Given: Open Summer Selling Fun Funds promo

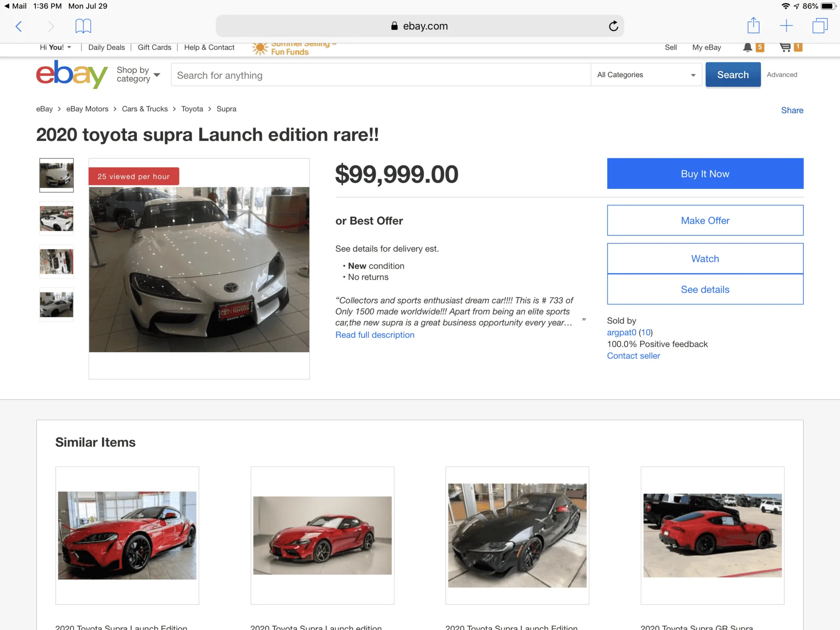Looking at the screenshot, I should coord(294,48).
